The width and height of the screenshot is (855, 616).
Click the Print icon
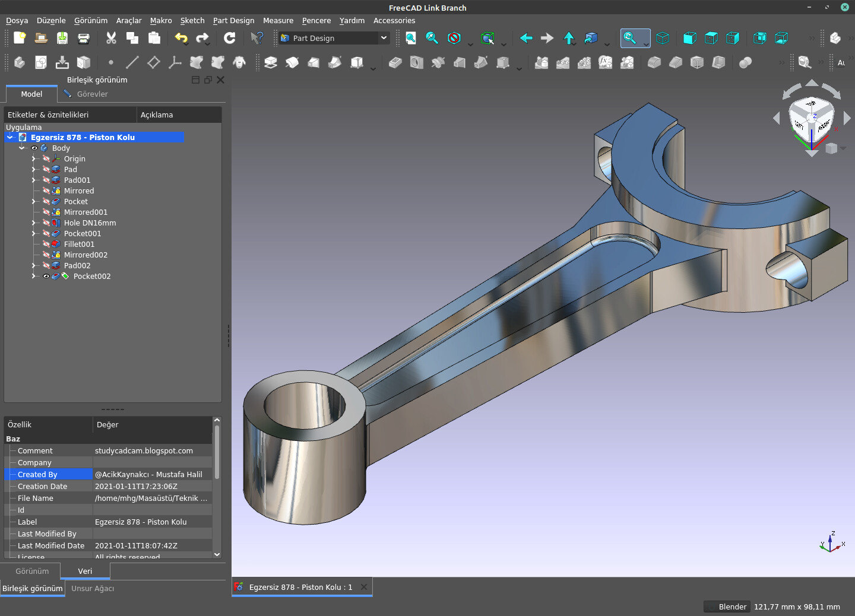tap(84, 38)
